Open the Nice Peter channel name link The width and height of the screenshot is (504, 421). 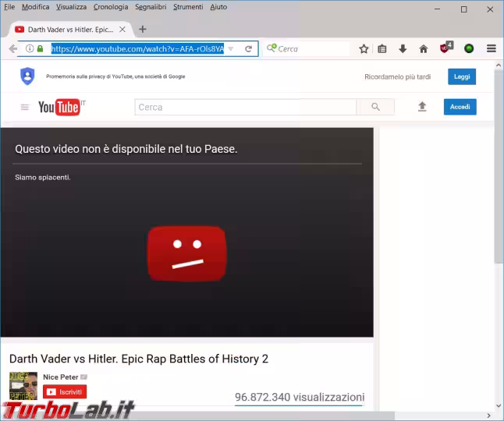coord(60,377)
